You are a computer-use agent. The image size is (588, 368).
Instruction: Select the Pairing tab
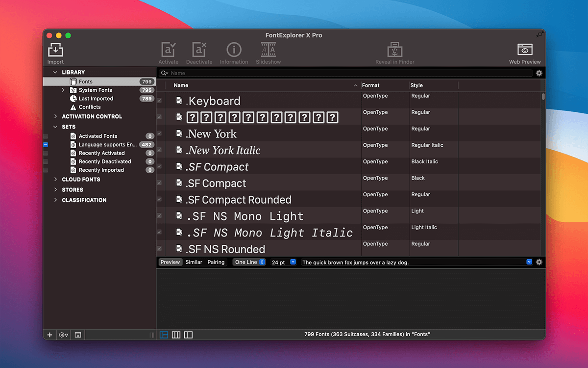(x=216, y=262)
